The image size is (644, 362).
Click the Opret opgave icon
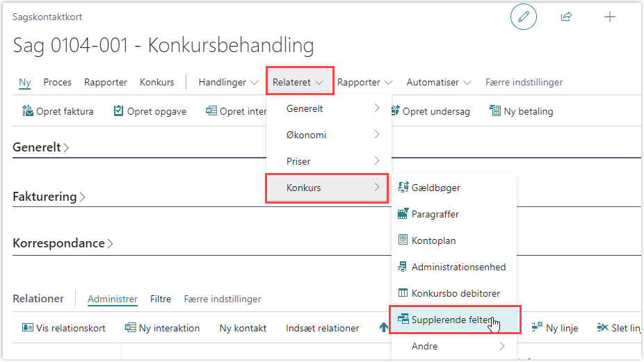[x=119, y=111]
